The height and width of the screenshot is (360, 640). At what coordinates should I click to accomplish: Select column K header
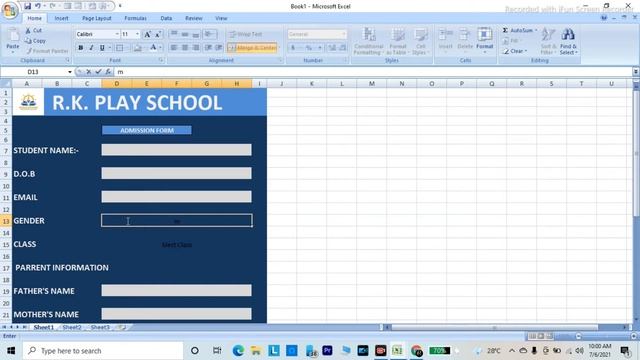pos(311,84)
